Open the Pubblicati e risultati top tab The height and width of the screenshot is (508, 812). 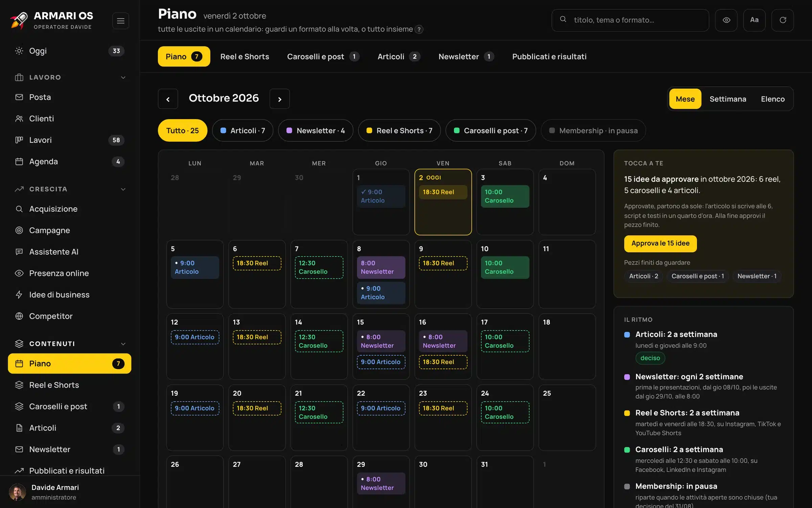pos(549,57)
